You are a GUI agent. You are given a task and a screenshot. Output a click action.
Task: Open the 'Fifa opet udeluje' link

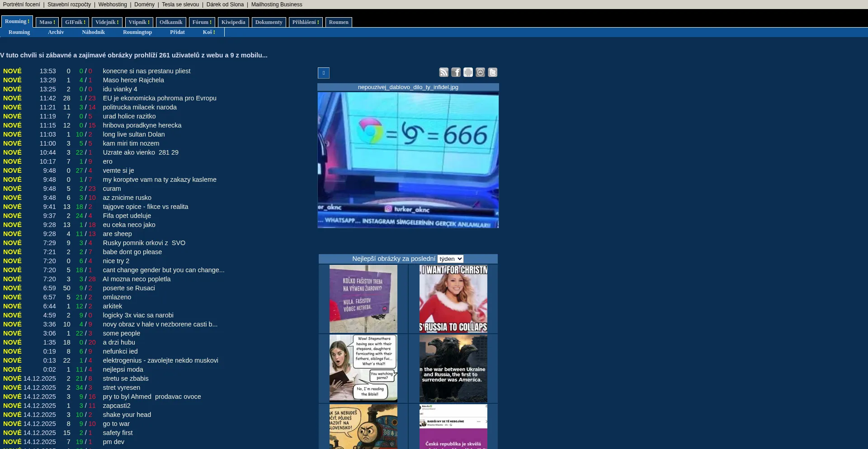coord(127,216)
